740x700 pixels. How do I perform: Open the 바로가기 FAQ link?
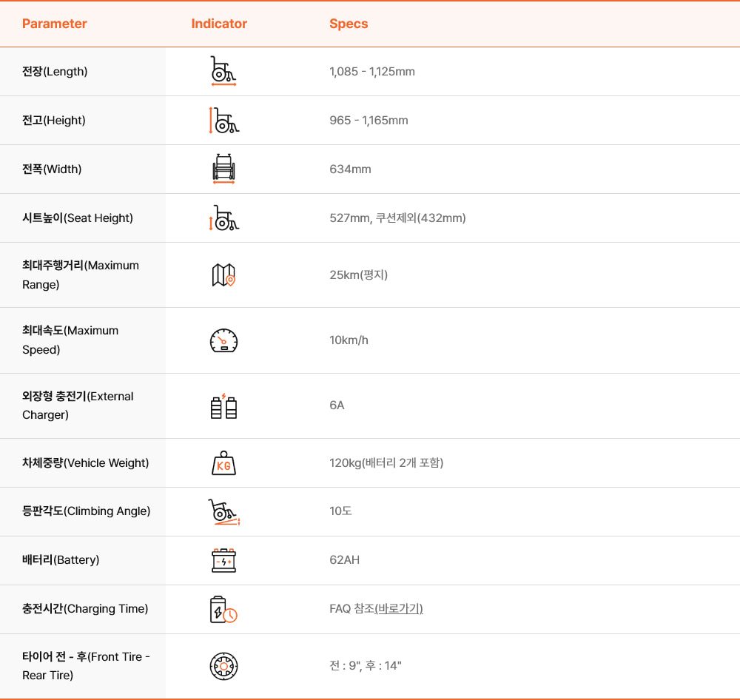[x=399, y=608]
